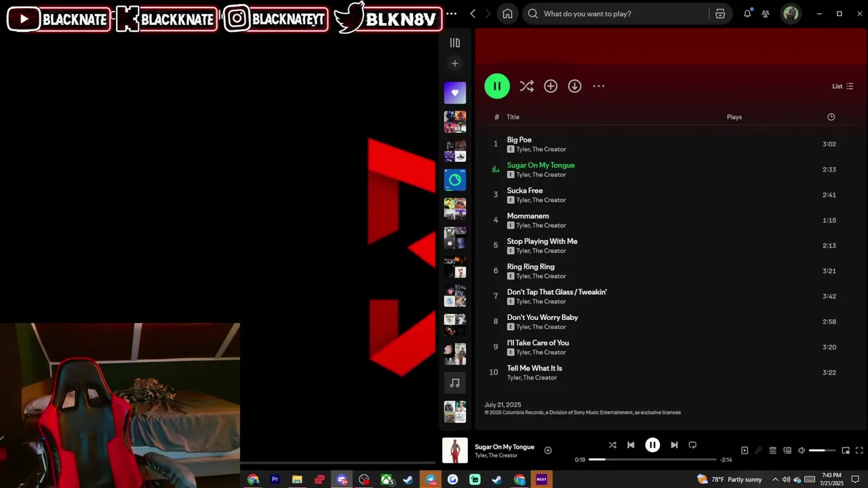Adjust the volume slider
The height and width of the screenshot is (488, 868).
coord(823,451)
